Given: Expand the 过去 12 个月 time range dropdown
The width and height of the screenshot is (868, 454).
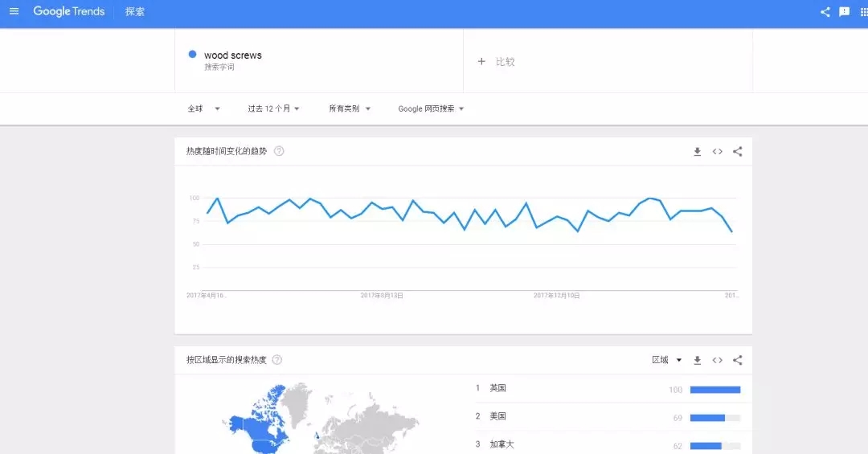Looking at the screenshot, I should [273, 108].
